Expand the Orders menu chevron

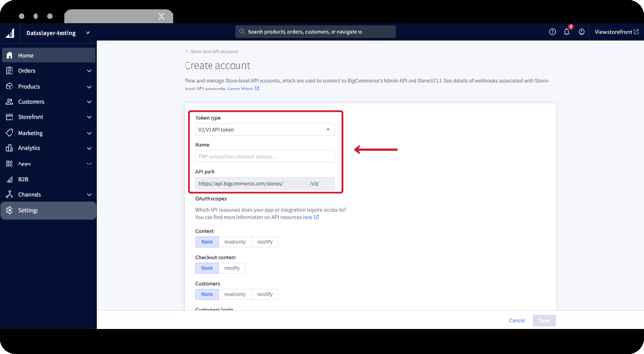[x=89, y=71]
